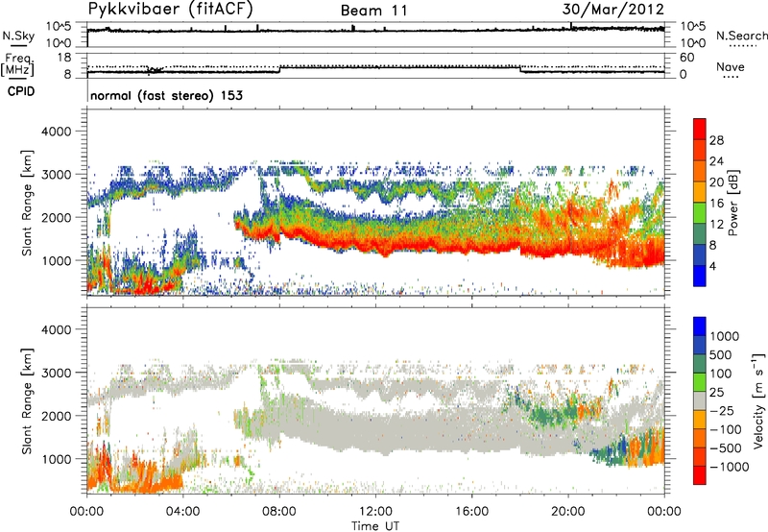768x532 pixels.
Task: Click red bottom segment of velocity colorbar
Action: (x=700, y=475)
